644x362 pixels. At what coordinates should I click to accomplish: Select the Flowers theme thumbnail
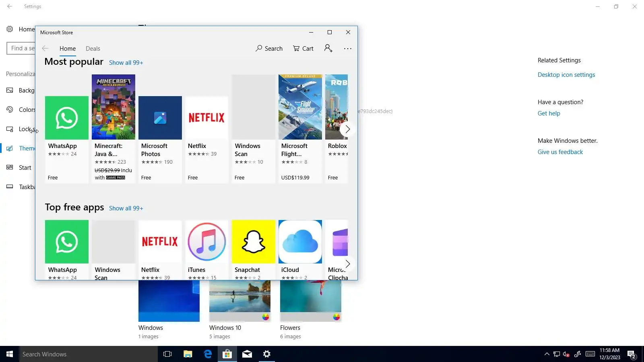[x=311, y=301]
